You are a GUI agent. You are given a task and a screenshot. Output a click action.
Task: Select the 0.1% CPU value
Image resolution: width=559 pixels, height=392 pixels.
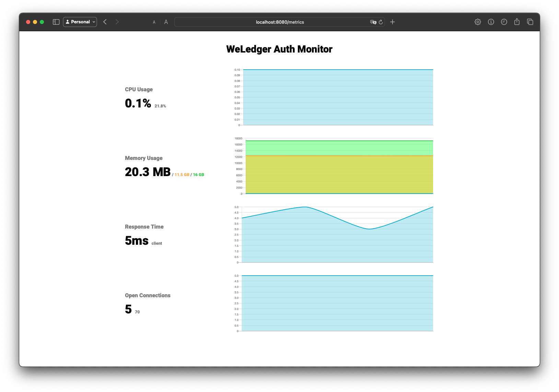coord(138,103)
